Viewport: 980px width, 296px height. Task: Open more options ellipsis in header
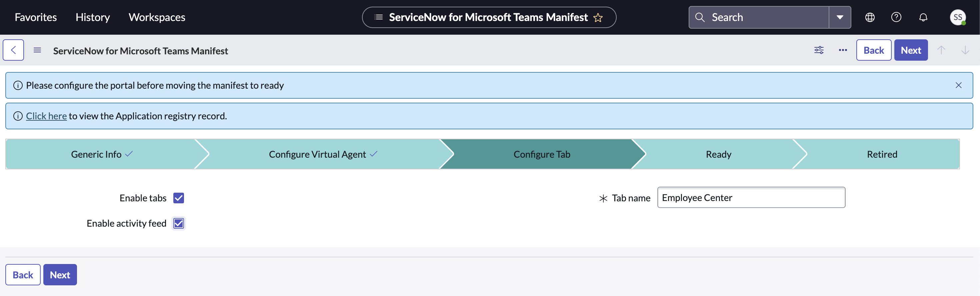click(843, 50)
